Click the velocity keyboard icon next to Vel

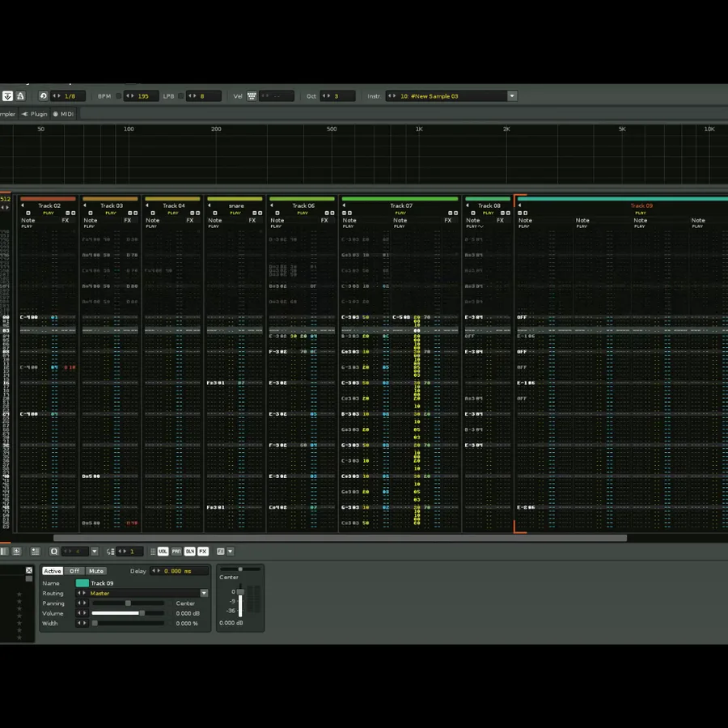click(252, 96)
